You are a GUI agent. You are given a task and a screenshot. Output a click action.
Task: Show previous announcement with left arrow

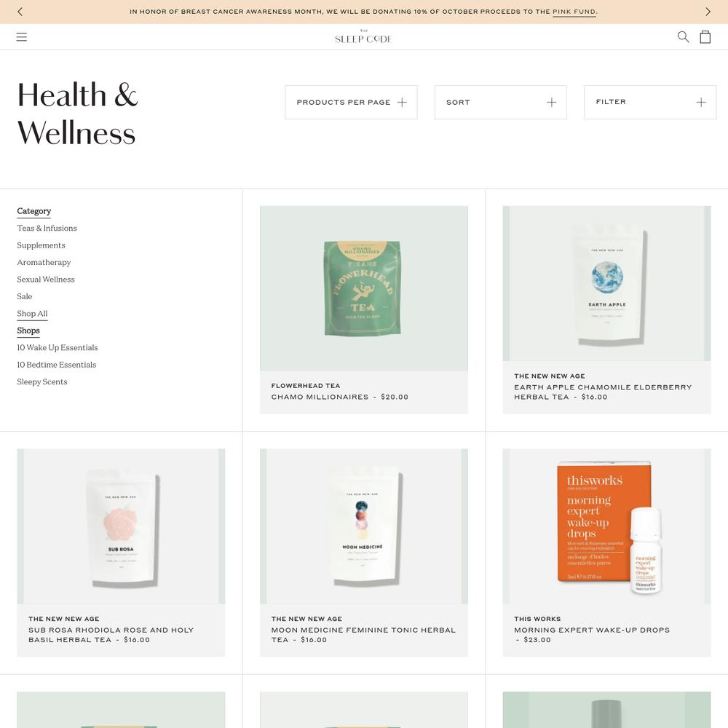[20, 12]
